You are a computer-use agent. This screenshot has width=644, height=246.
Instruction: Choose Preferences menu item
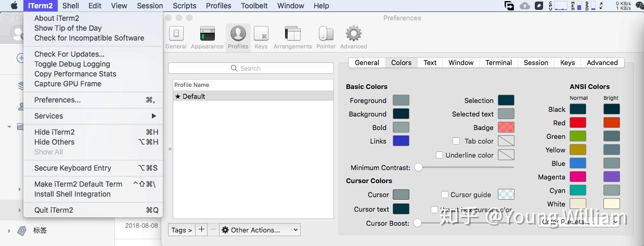[93, 100]
